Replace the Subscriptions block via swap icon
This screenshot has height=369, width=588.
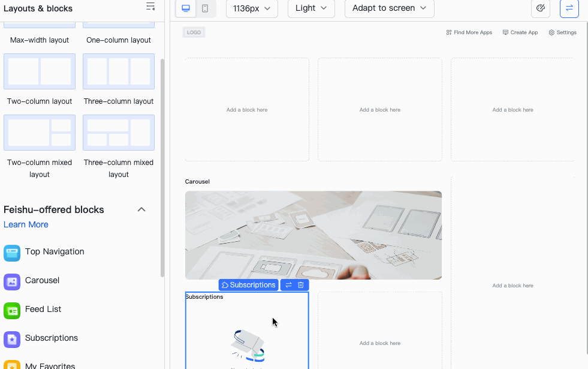coord(288,285)
